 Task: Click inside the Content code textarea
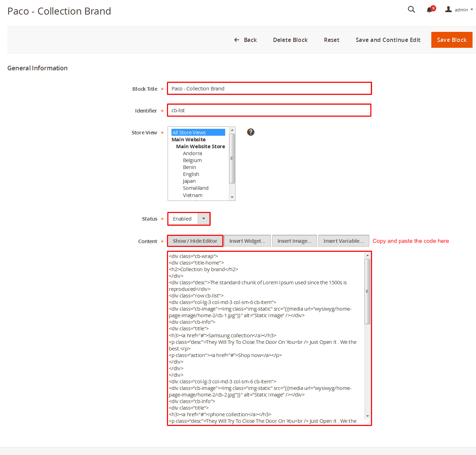(266, 338)
